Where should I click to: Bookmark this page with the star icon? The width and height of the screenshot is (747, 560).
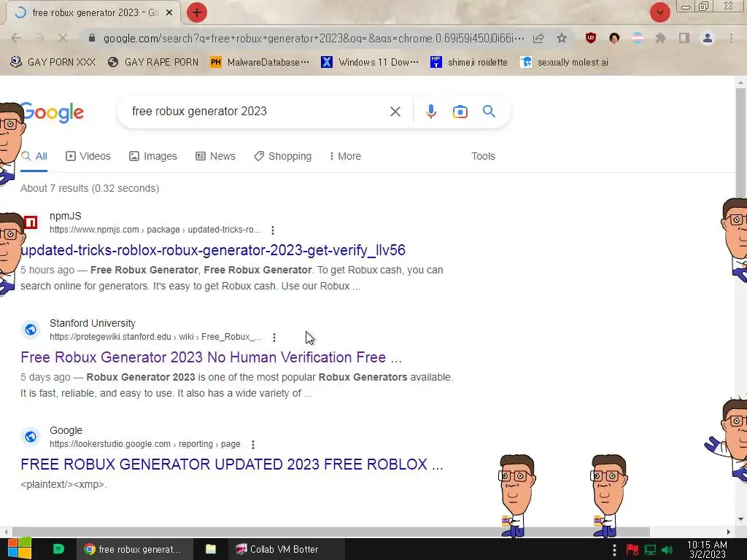click(x=562, y=38)
